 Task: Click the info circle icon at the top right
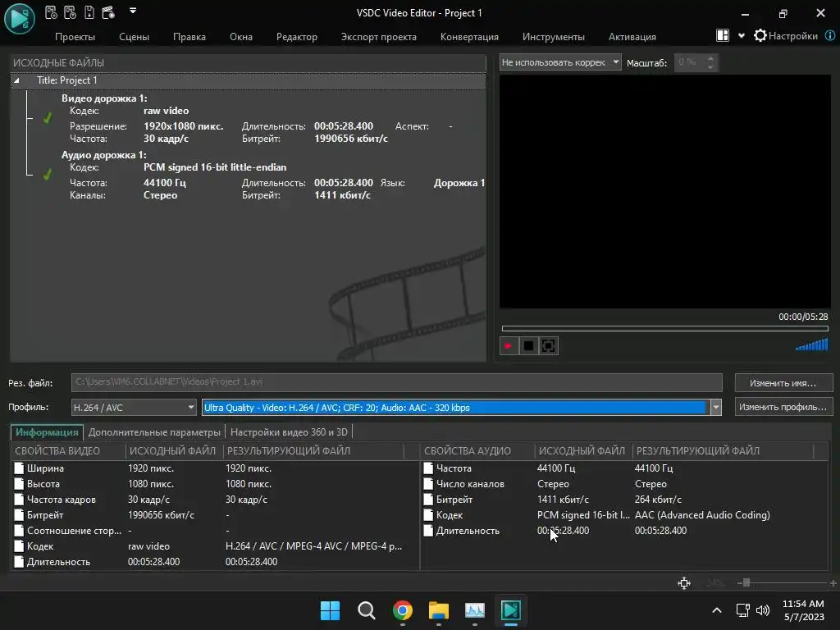pos(830,35)
